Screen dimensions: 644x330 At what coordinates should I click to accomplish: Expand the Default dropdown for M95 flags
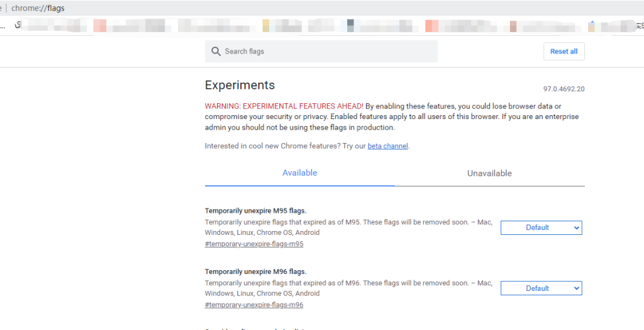pyautogui.click(x=541, y=227)
